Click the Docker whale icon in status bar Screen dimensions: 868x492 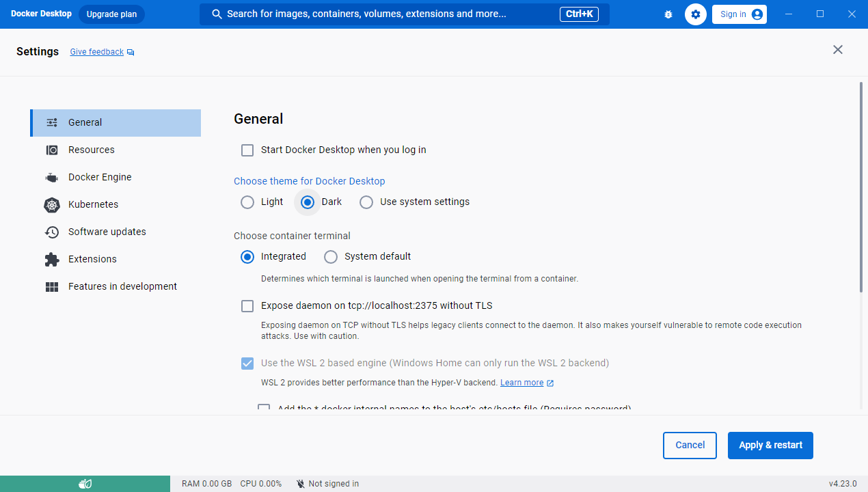point(85,484)
